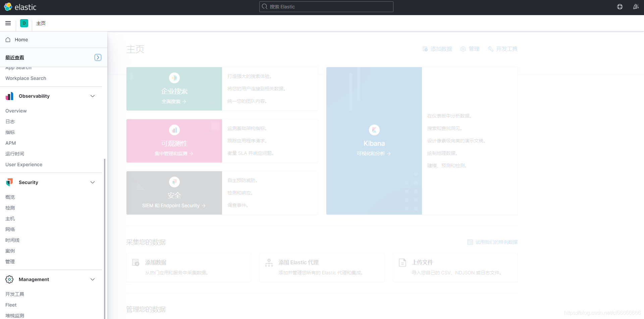Open Security 概览 nav item
Screen dimensions: 644x319
[x=10, y=197]
